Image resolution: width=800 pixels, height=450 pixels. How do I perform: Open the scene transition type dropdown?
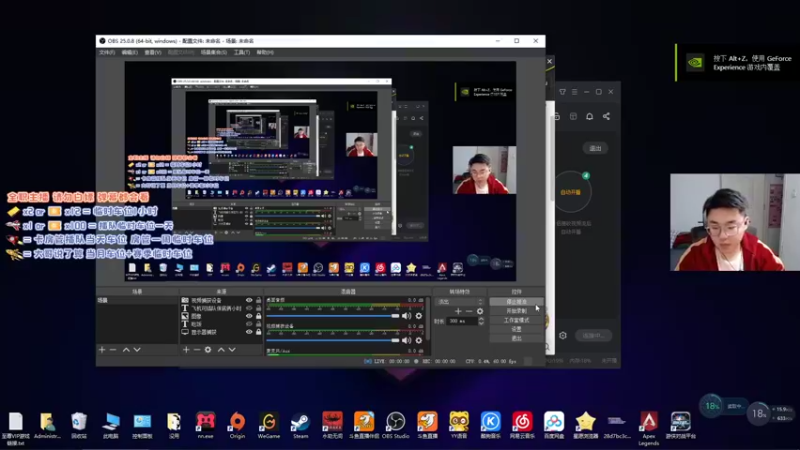pyautogui.click(x=459, y=302)
